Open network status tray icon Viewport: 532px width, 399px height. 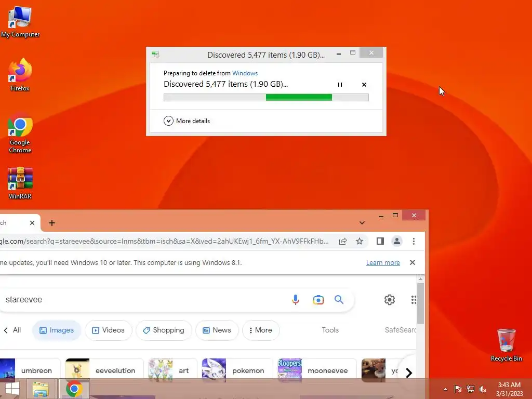pos(471,389)
